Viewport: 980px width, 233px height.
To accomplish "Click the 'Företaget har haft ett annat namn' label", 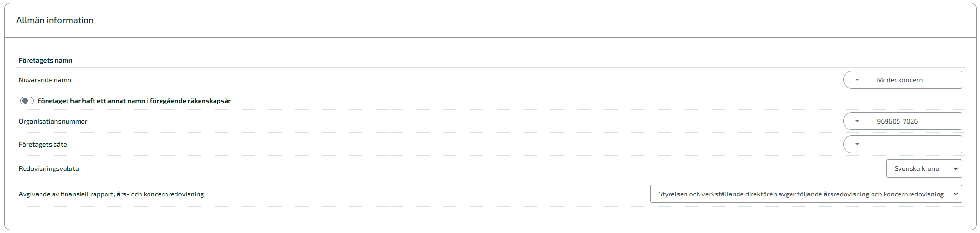I will pos(134,101).
